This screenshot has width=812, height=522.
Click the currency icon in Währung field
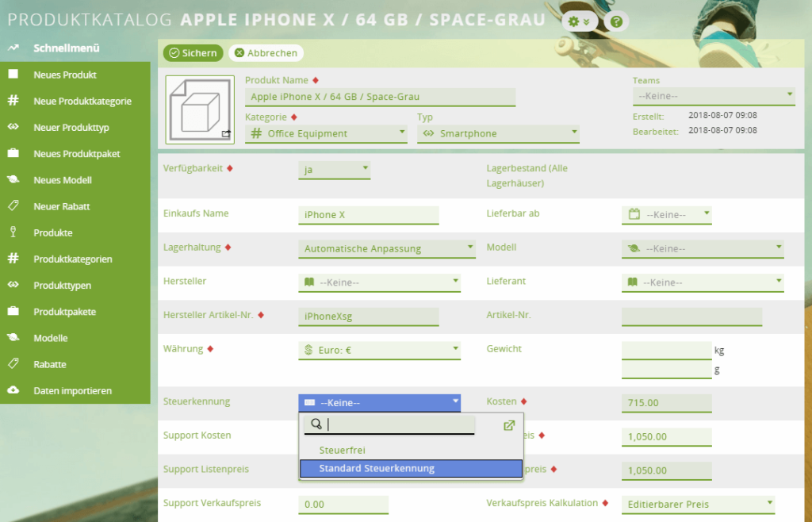(x=309, y=350)
